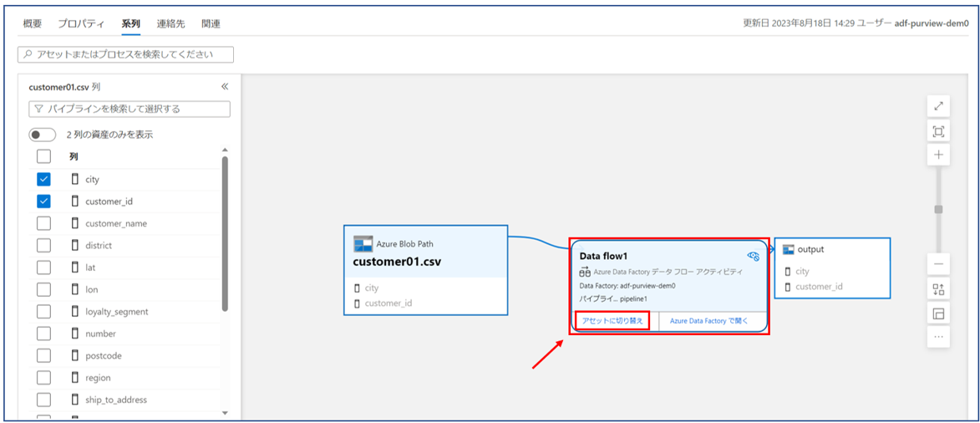Image resolution: width=980 pixels, height=423 pixels.
Task: Open the more options ellipsis
Action: [938, 337]
